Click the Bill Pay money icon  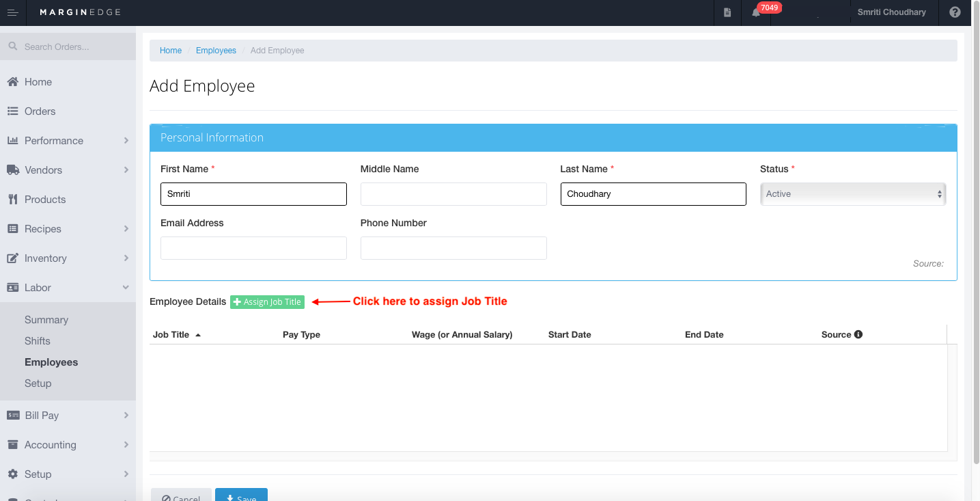[x=12, y=416]
